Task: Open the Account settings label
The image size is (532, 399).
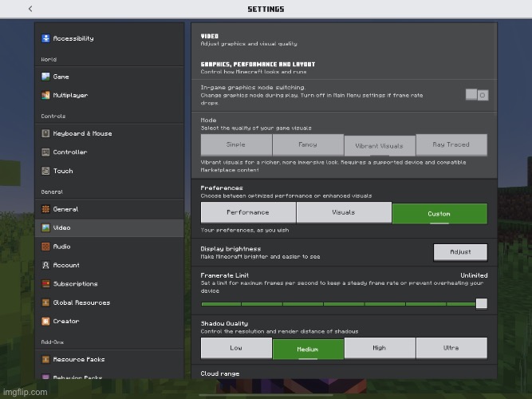Action: pyautogui.click(x=66, y=265)
